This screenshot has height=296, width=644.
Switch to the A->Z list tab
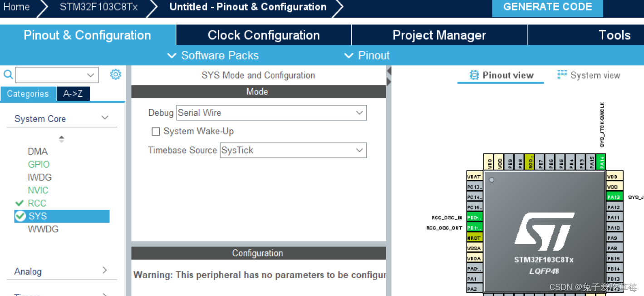pyautogui.click(x=73, y=94)
